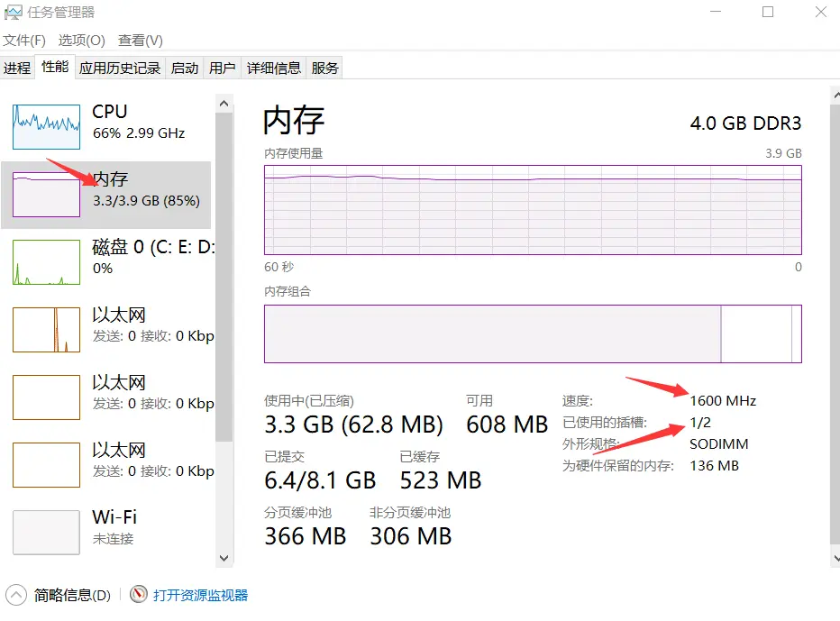The image size is (840, 621).
Task: Switch to the 启动 tab
Action: click(x=185, y=68)
